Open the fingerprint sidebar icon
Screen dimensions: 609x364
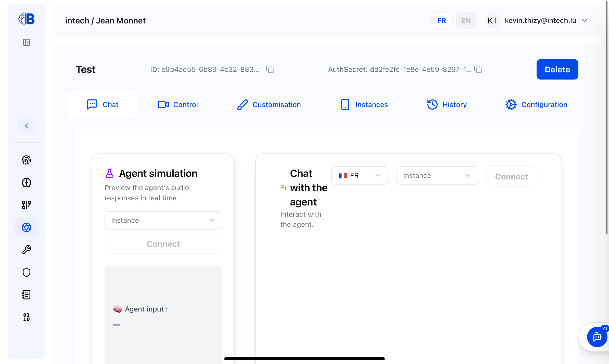point(27,160)
